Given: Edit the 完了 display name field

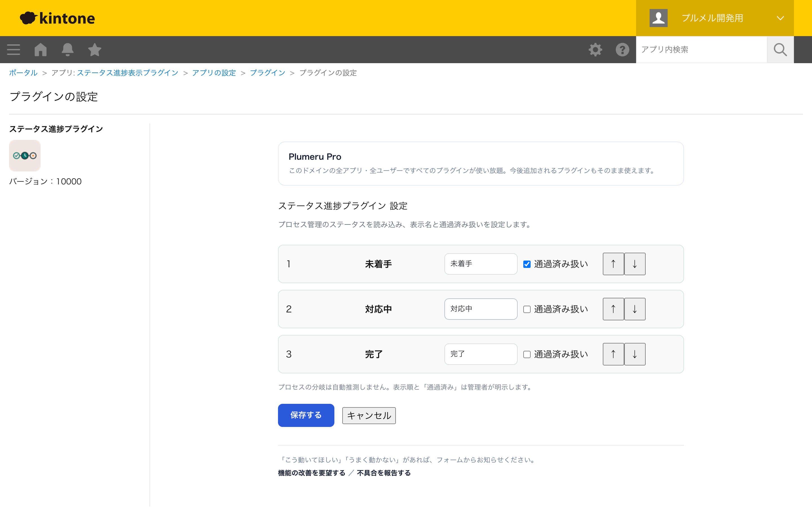Looking at the screenshot, I should [481, 354].
